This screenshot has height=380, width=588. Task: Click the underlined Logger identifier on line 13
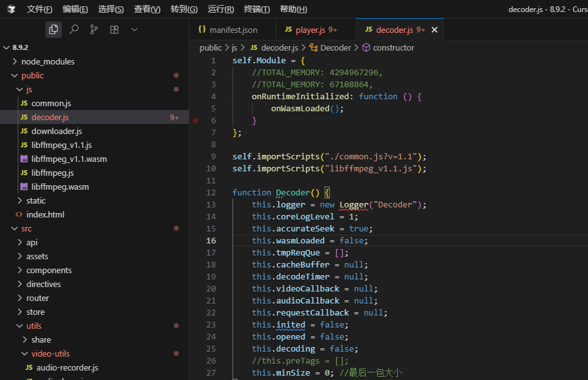point(354,205)
